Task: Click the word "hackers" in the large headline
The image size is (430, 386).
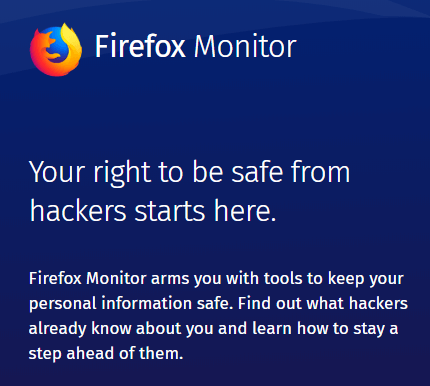Action: pos(78,210)
